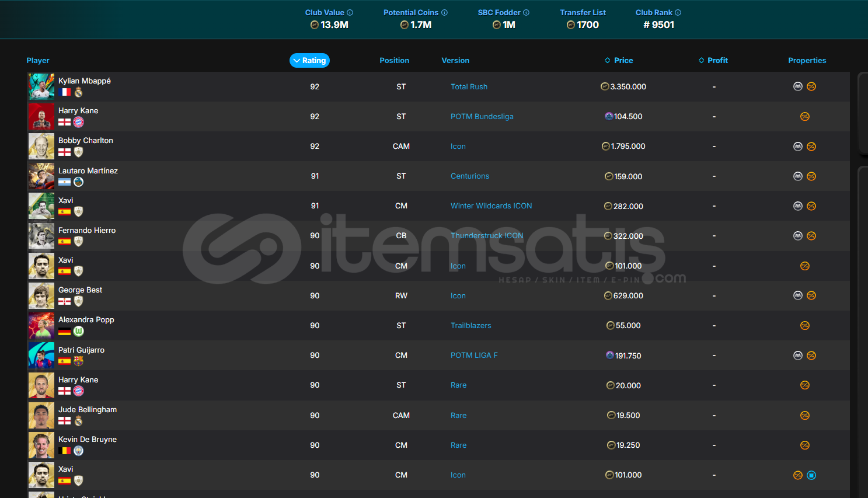Open George Best player card thumbnail
The image size is (868, 498).
pos(41,295)
